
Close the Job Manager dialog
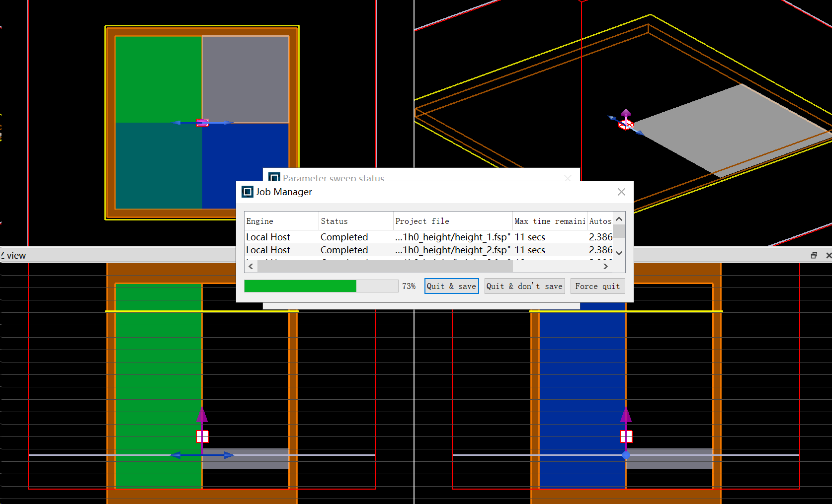[621, 192]
